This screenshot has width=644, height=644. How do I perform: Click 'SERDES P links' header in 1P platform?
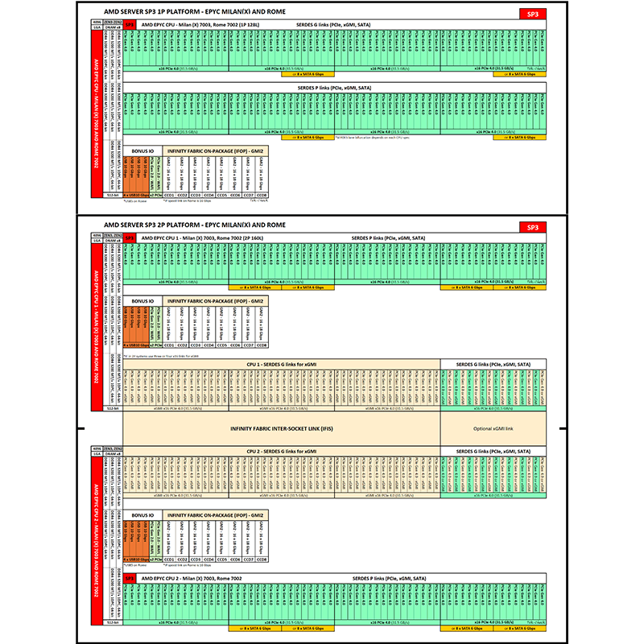334,88
